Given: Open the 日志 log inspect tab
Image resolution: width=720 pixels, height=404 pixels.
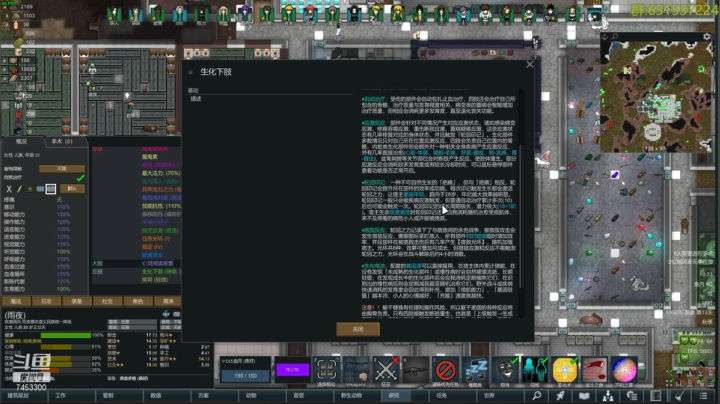Looking at the screenshot, I should 46,301.
